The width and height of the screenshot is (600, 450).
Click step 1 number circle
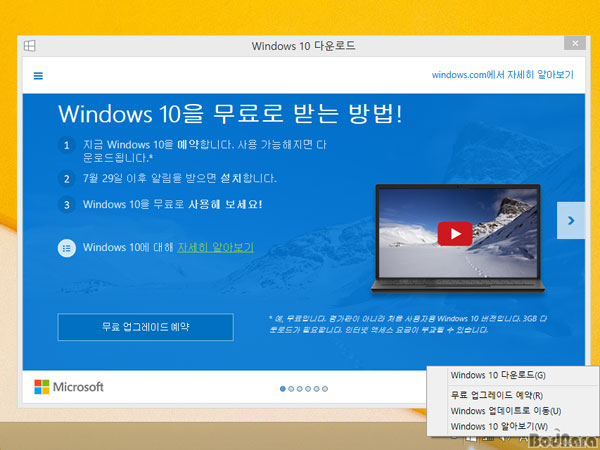(67, 145)
